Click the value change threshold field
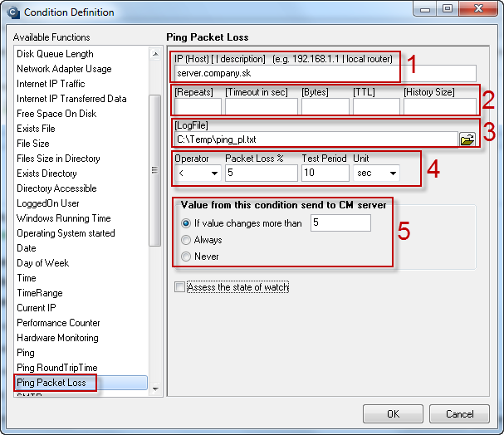504x435 pixels. 340,222
